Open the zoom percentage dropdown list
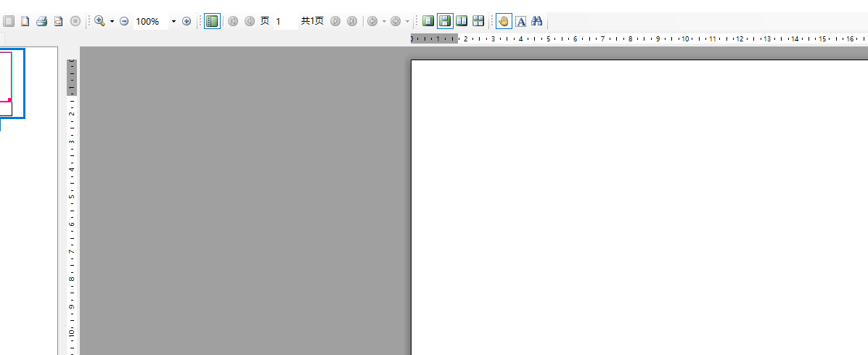 [x=173, y=21]
